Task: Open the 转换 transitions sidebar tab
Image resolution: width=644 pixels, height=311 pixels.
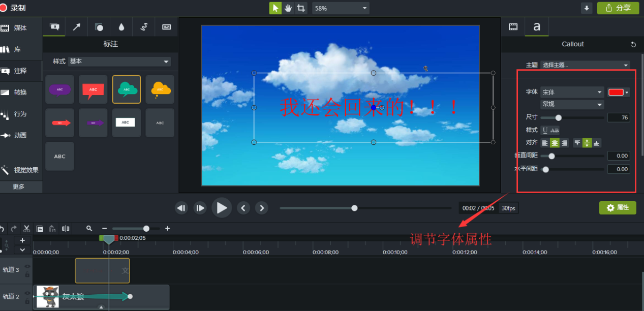Action: pos(14,92)
